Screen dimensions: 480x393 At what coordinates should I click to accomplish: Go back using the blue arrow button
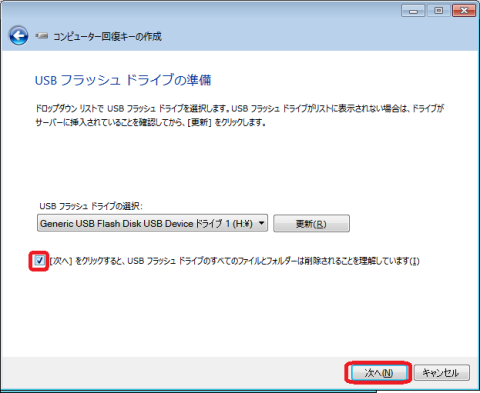[19, 36]
